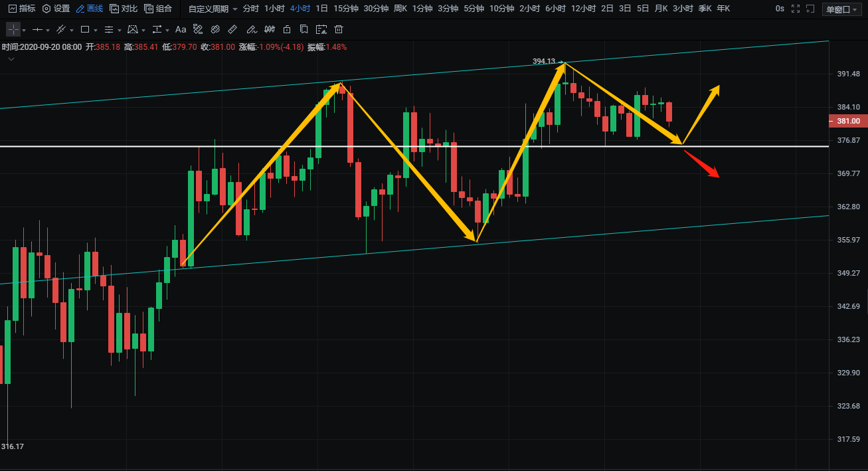Select the ruler measurement tool

pyautogui.click(x=232, y=29)
